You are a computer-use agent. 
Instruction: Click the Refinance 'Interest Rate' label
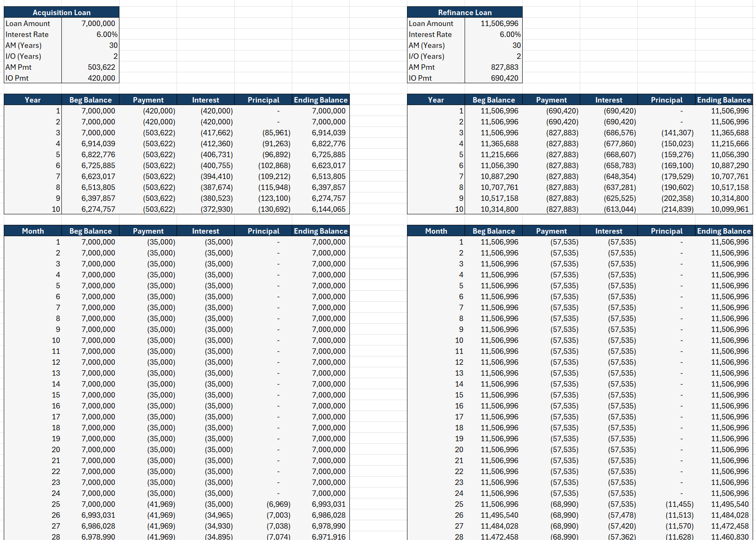tap(430, 34)
